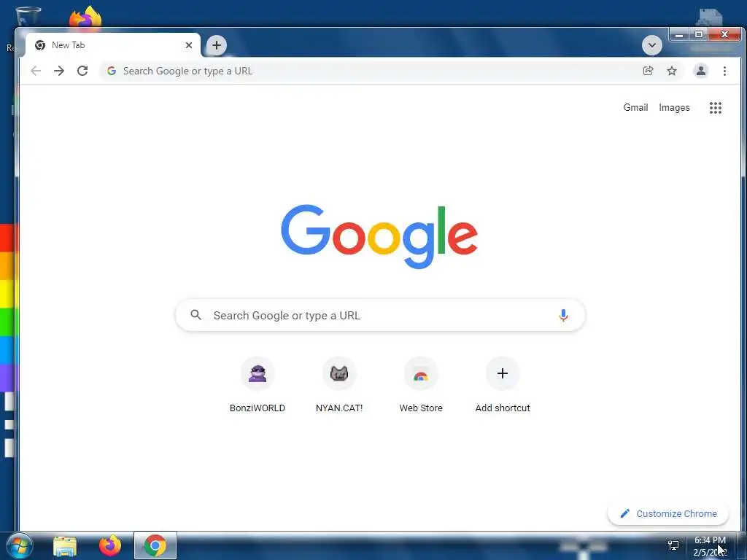Viewport: 747px width, 560px height.
Task: Open the BonziWORLD shortcut
Action: [258, 385]
